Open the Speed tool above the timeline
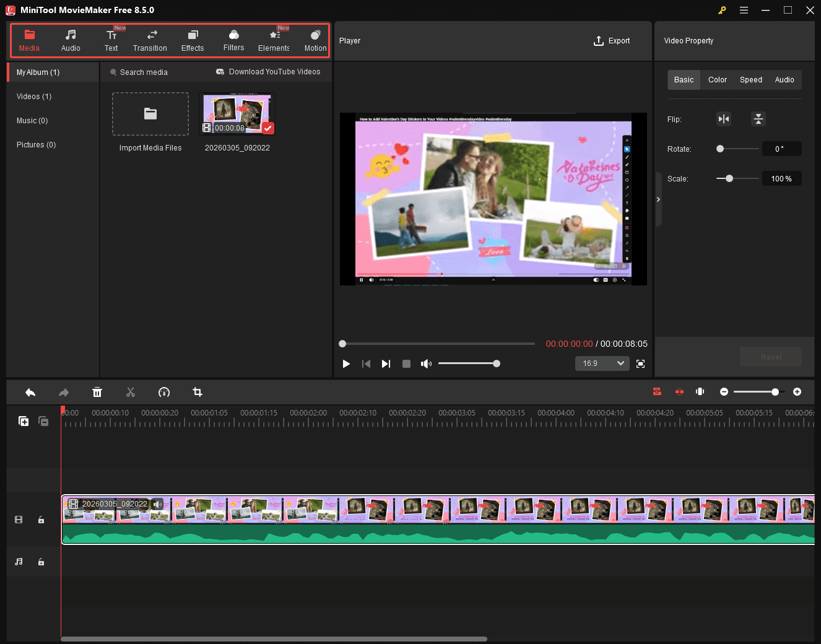 [164, 392]
